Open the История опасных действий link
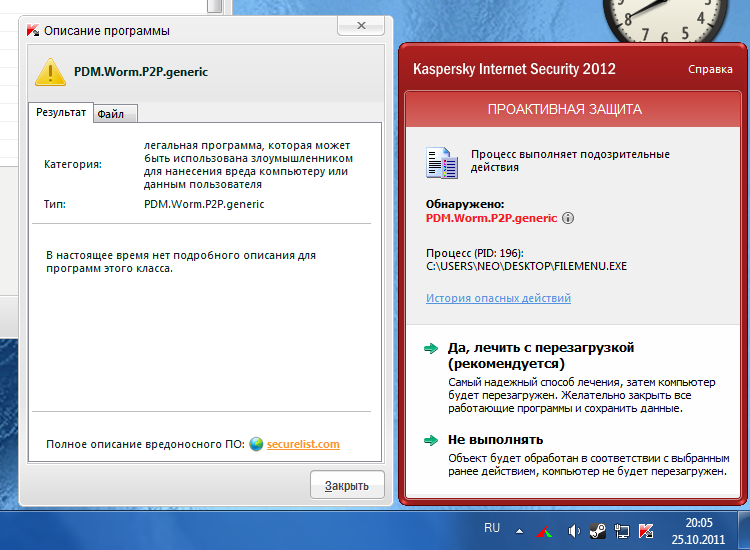This screenshot has height=550, width=750. (498, 298)
